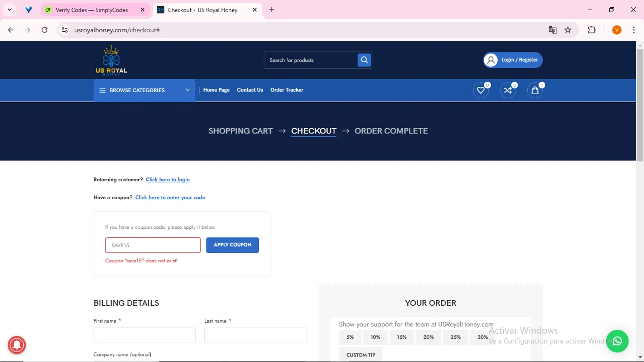Open the wishlist heart icon

coord(481,90)
